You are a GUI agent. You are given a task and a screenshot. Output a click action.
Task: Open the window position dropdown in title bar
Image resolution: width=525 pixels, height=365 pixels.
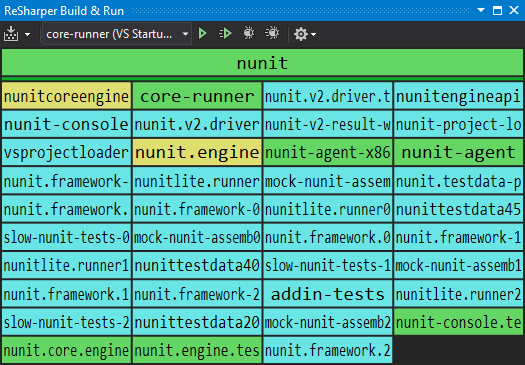click(x=481, y=10)
